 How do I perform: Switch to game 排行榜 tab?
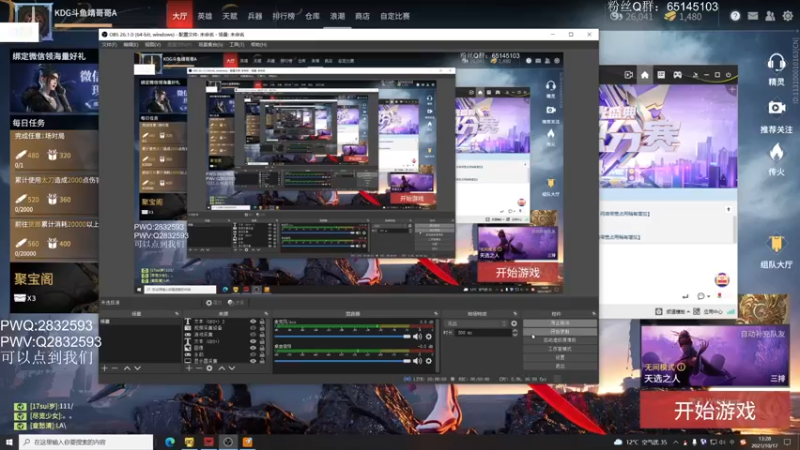coord(283,16)
